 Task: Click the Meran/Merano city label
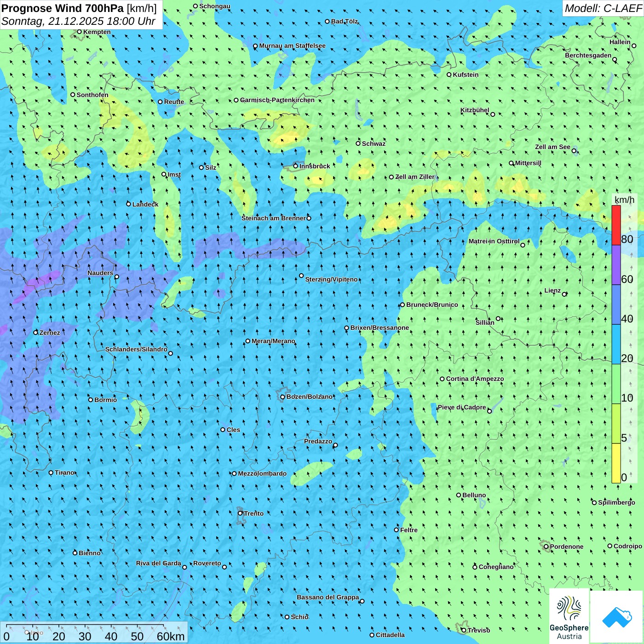(273, 341)
